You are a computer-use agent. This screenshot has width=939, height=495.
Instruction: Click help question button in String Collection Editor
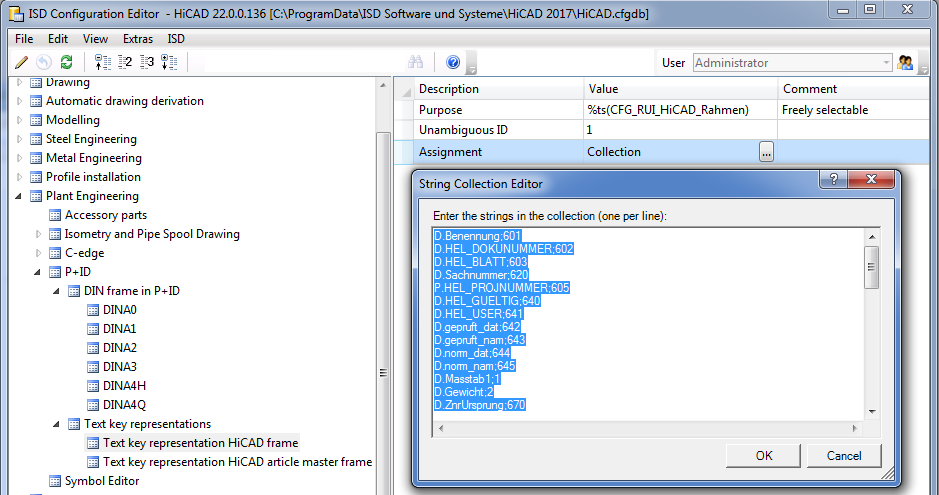pyautogui.click(x=833, y=178)
